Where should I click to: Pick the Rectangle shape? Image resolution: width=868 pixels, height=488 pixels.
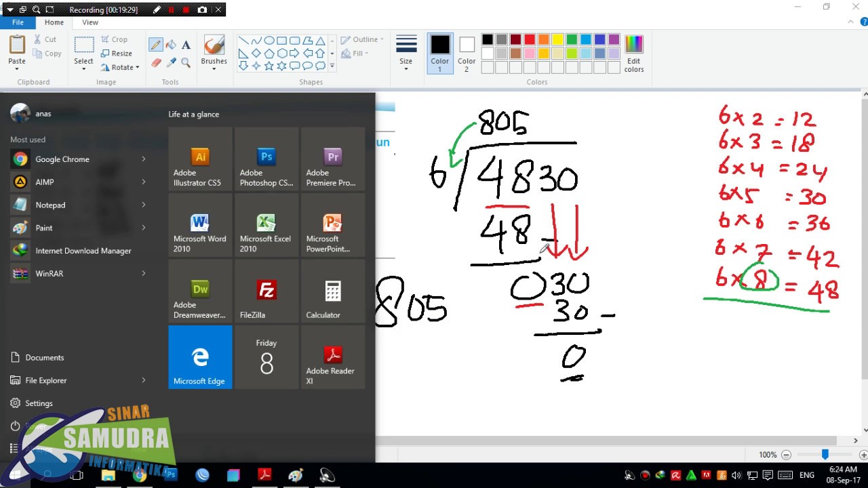click(282, 41)
